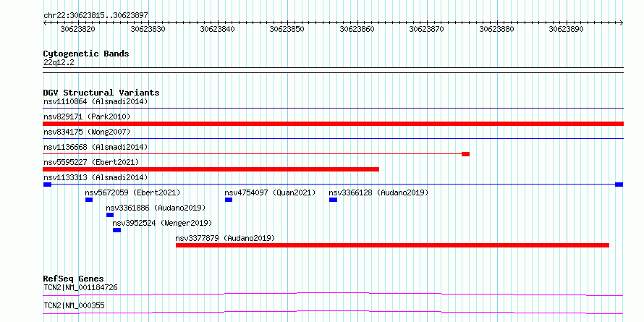Open variant nsv829171 (Park2010) label
The image size is (644, 322).
[x=87, y=117]
